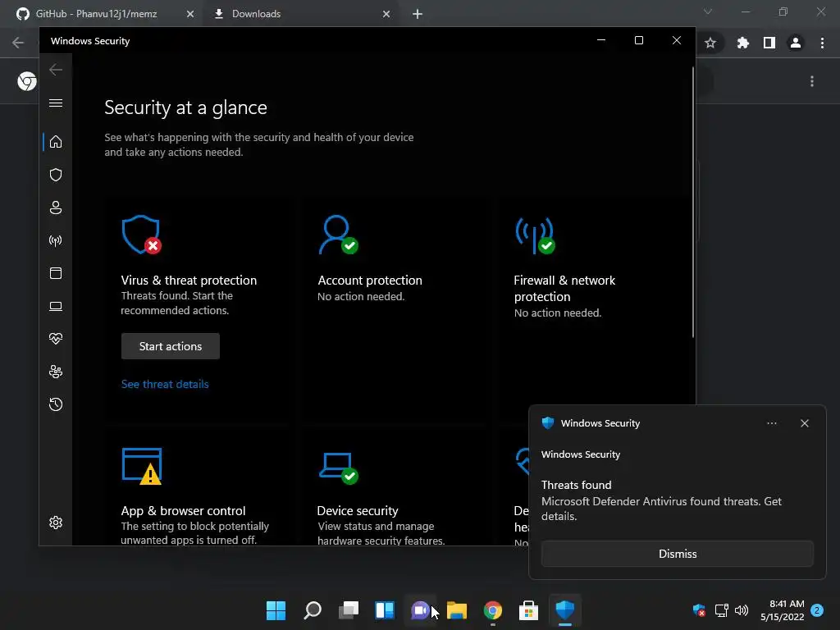
Task: Click Device security heading
Action: pos(358,510)
